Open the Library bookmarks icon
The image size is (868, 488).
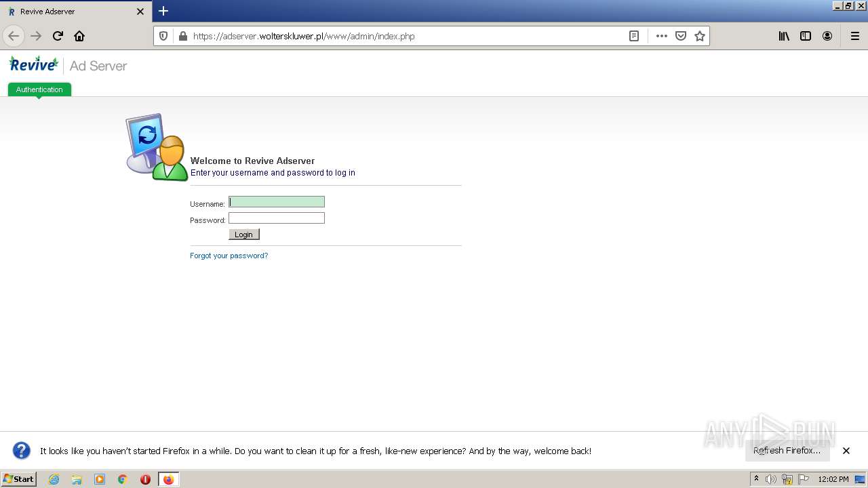[784, 36]
